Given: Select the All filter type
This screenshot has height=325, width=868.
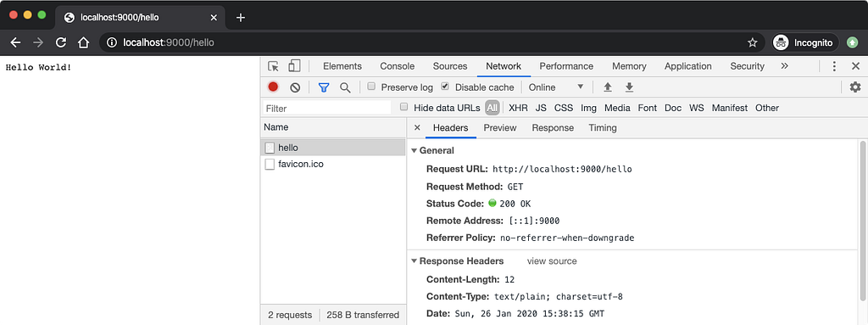Looking at the screenshot, I should point(492,108).
